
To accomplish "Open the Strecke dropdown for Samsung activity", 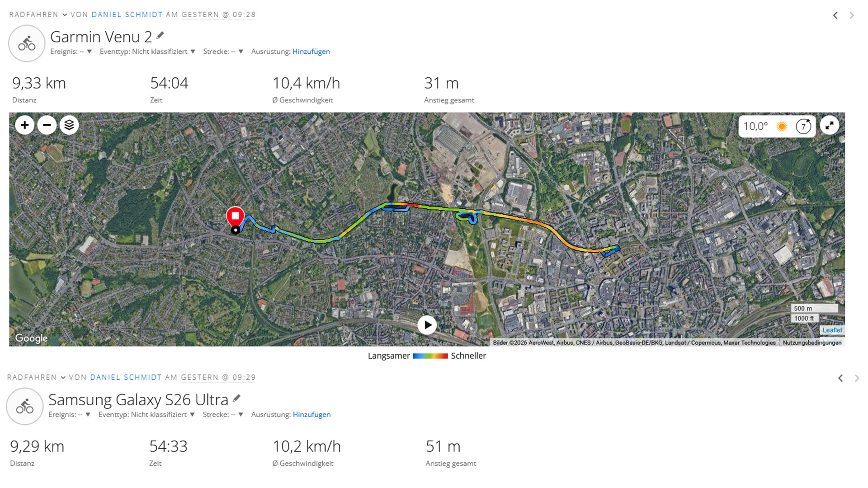I will pos(223,414).
